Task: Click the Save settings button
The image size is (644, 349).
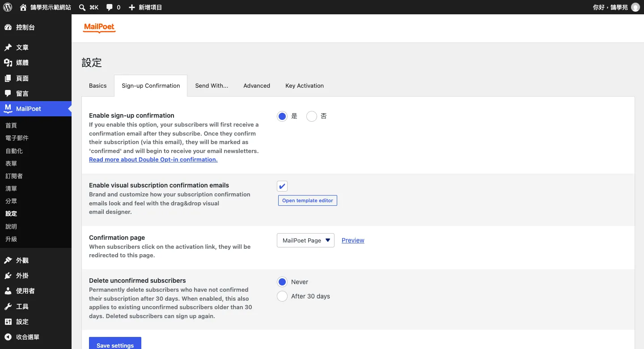Action: pyautogui.click(x=115, y=343)
